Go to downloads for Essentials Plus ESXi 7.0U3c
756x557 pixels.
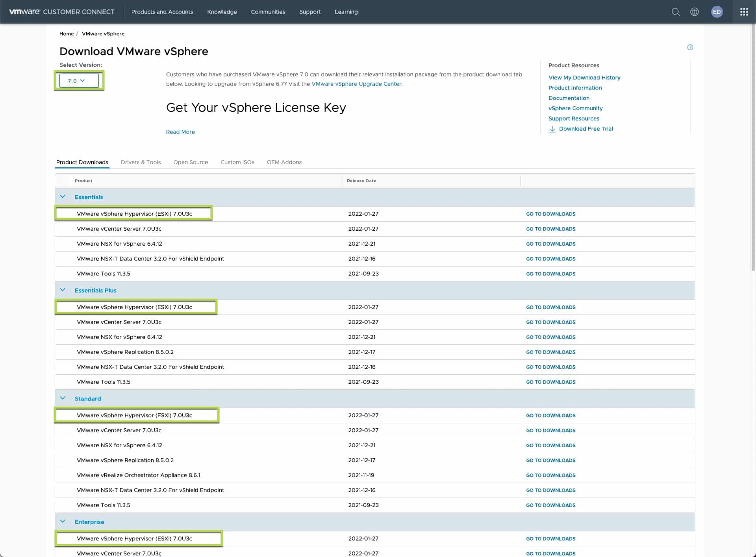551,307
